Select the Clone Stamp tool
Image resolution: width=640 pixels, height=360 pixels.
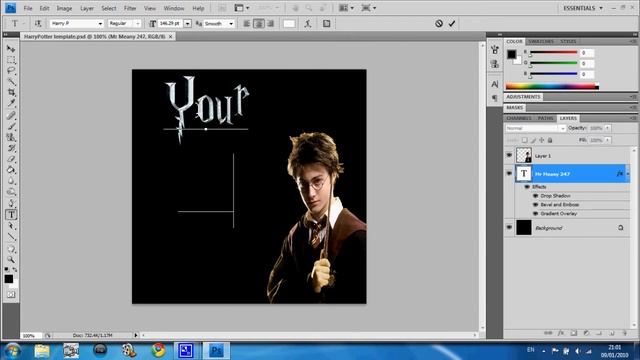[x=11, y=138]
